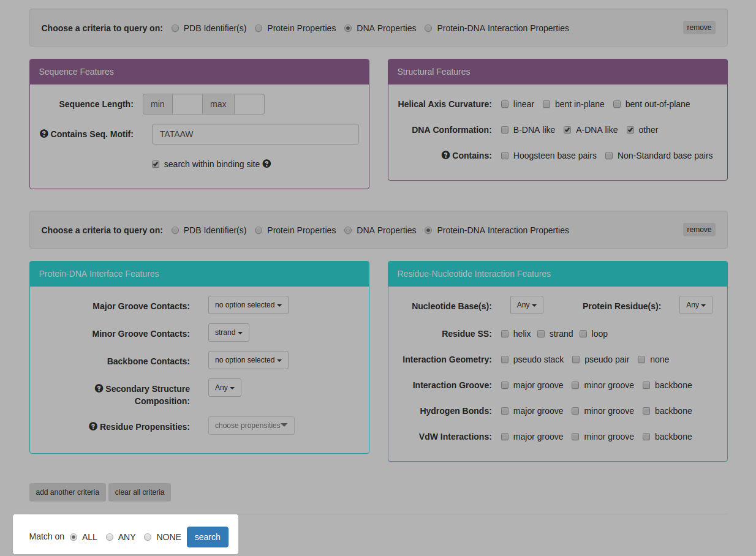
Task: Select PDB Identifier(s) in the top criteria row
Action: click(175, 28)
